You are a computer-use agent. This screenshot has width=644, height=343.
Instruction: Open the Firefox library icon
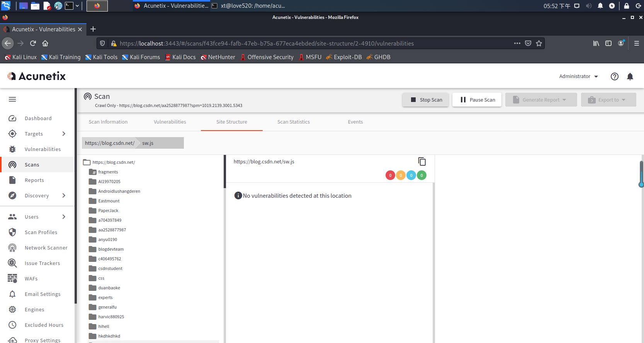pos(596,43)
